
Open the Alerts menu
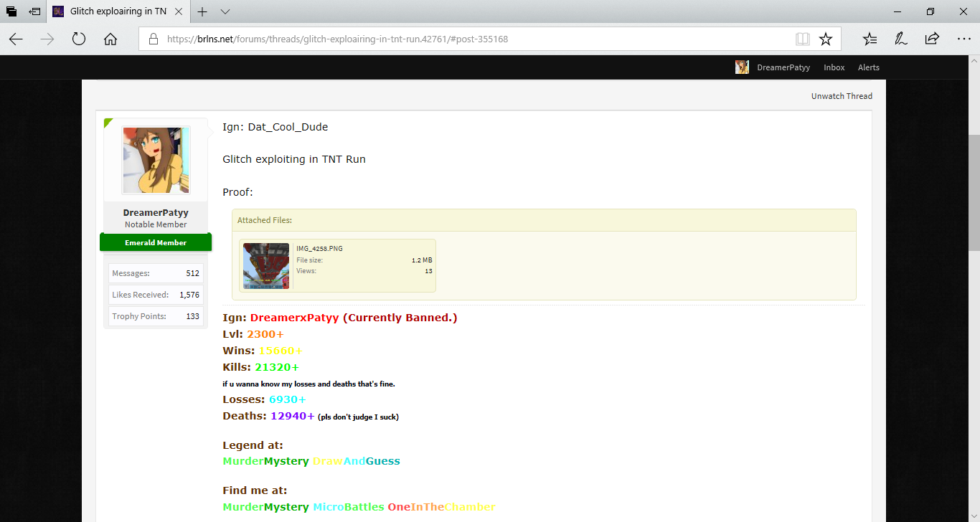pyautogui.click(x=869, y=67)
